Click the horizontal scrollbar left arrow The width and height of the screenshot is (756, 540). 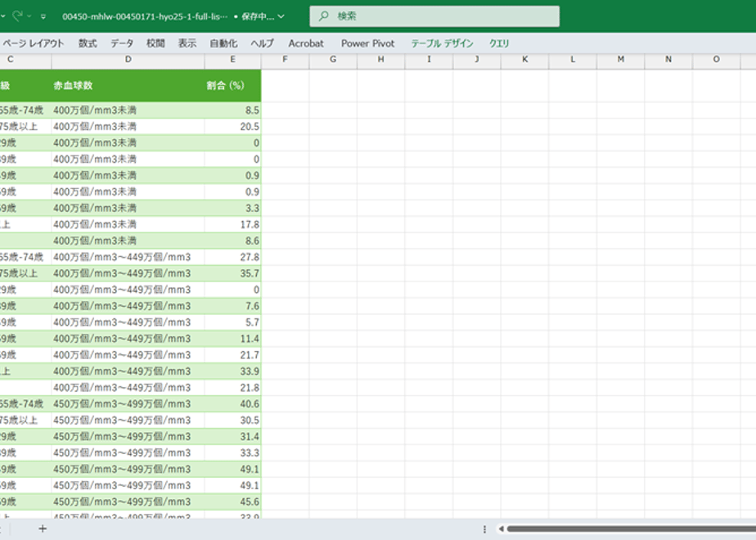[501, 529]
